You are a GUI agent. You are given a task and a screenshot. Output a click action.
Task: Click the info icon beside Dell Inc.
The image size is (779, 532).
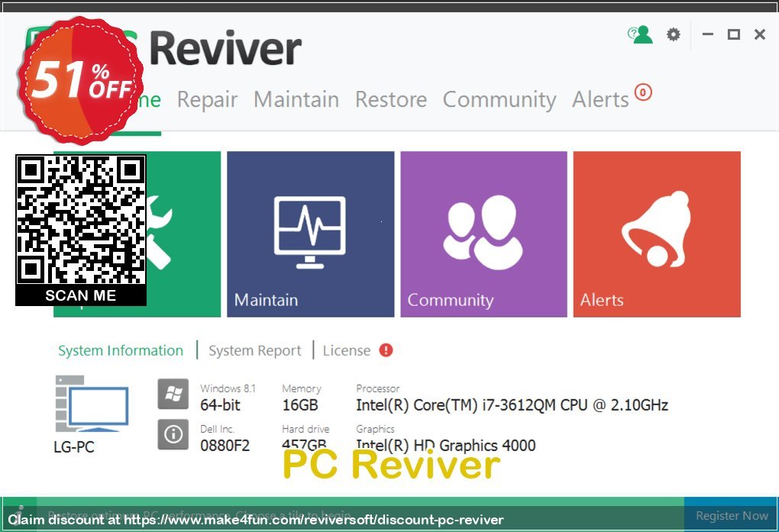pos(173,434)
